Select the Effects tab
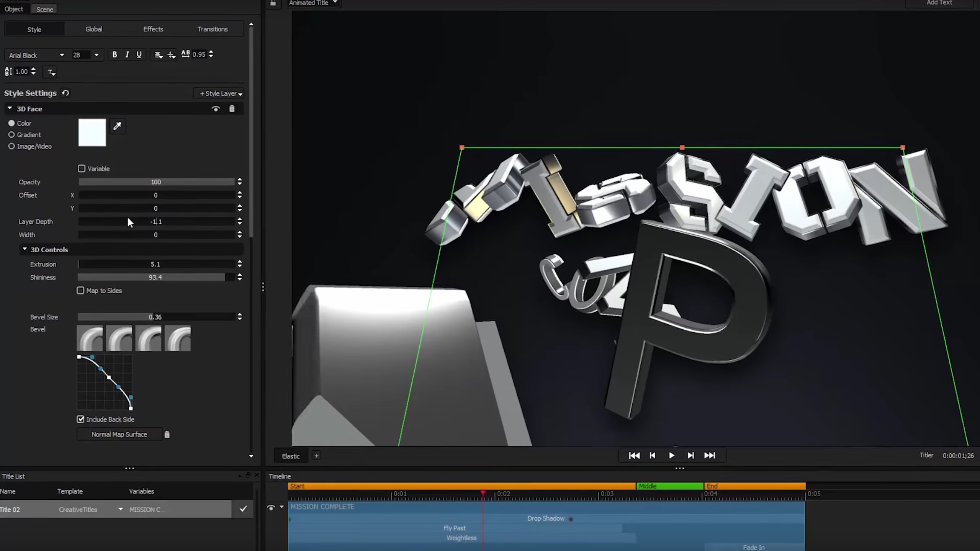This screenshot has height=551, width=980. [x=153, y=29]
